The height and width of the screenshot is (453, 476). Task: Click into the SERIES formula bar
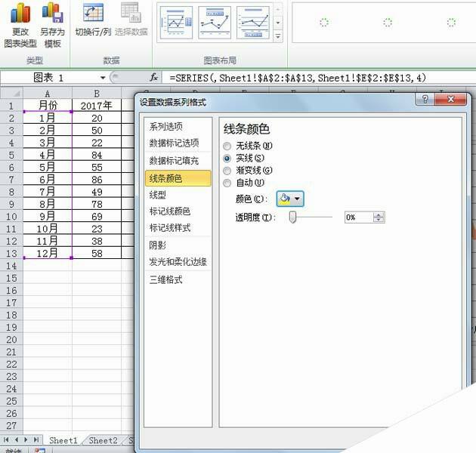point(319,78)
